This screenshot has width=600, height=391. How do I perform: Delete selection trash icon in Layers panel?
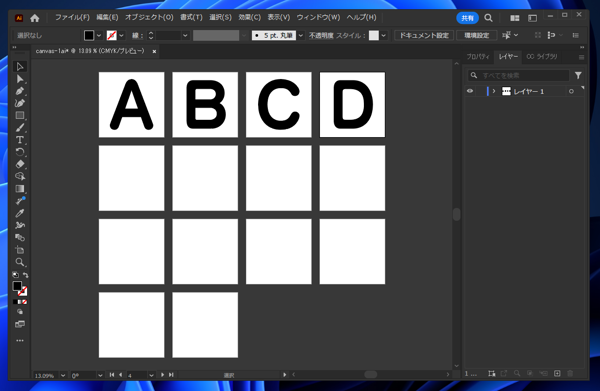click(570, 373)
